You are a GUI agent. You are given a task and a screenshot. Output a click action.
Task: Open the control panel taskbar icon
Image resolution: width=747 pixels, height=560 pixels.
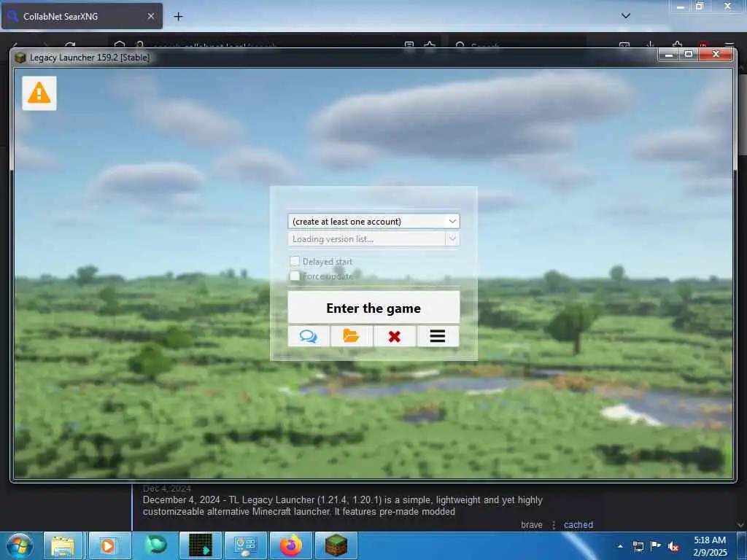pos(245,545)
